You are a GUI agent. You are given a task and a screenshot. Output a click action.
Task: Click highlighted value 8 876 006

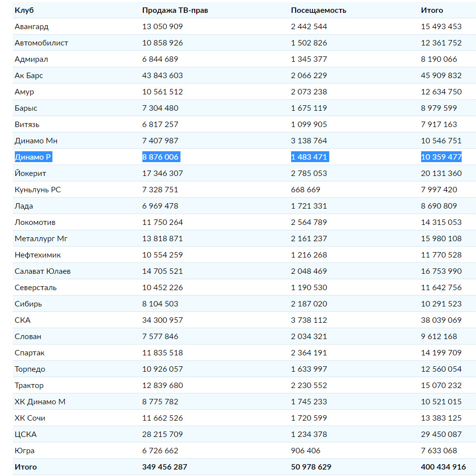coord(161,157)
